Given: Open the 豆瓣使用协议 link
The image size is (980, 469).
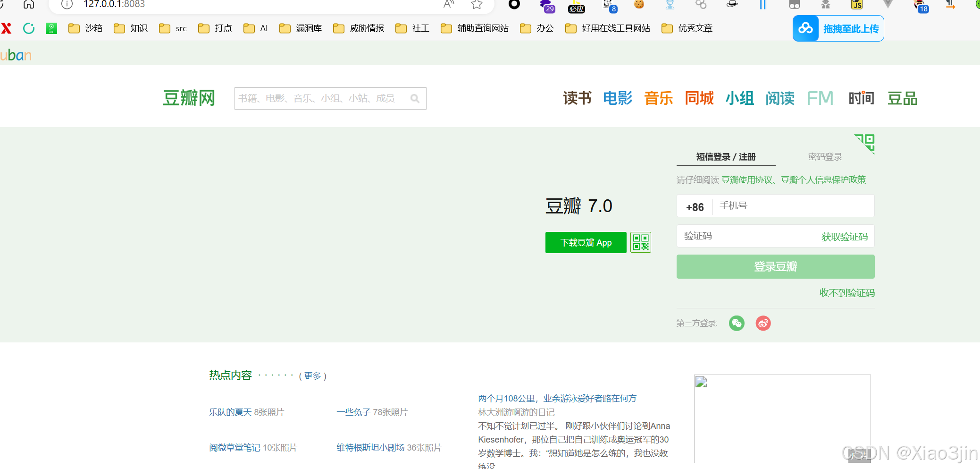Looking at the screenshot, I should coord(747,179).
